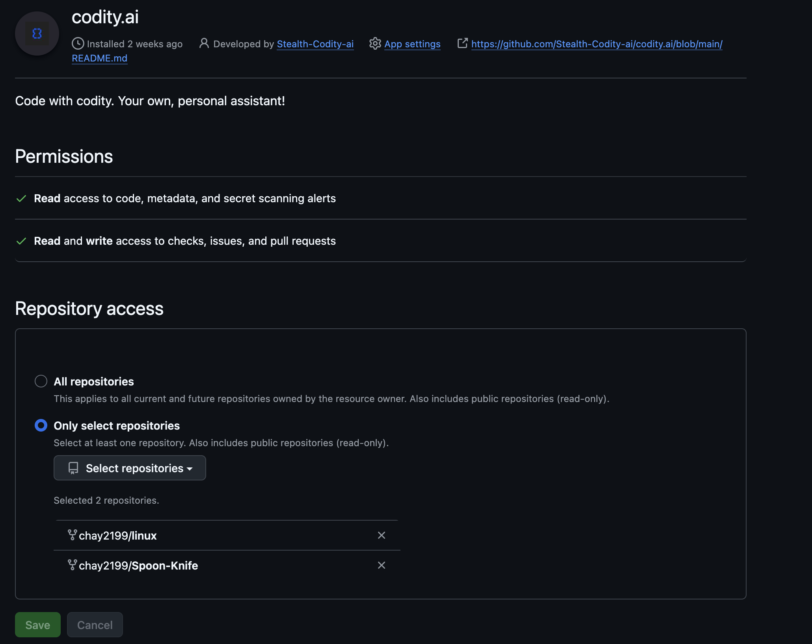812x644 pixels.
Task: Click the dropdown caret on Select repositories
Action: point(190,469)
